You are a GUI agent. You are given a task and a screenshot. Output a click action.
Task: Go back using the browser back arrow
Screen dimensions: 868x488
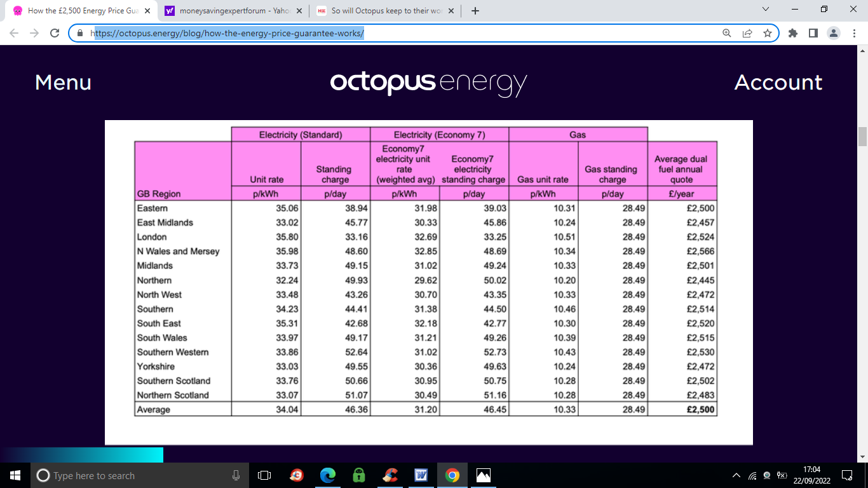14,33
